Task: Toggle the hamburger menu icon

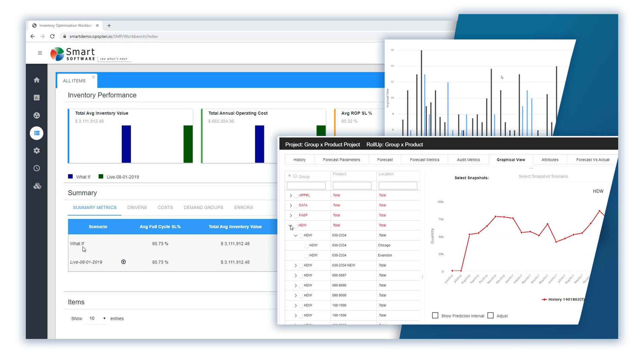Action: (40, 53)
